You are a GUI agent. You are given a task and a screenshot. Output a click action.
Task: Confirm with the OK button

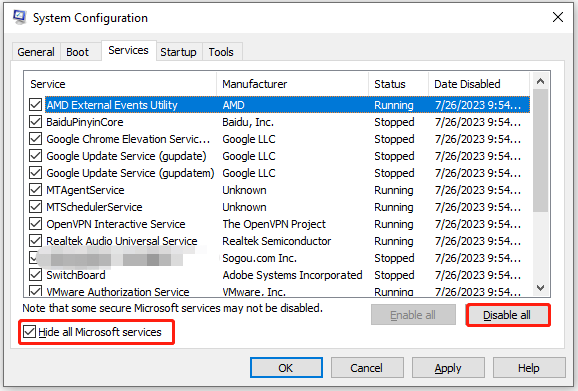[286, 368]
